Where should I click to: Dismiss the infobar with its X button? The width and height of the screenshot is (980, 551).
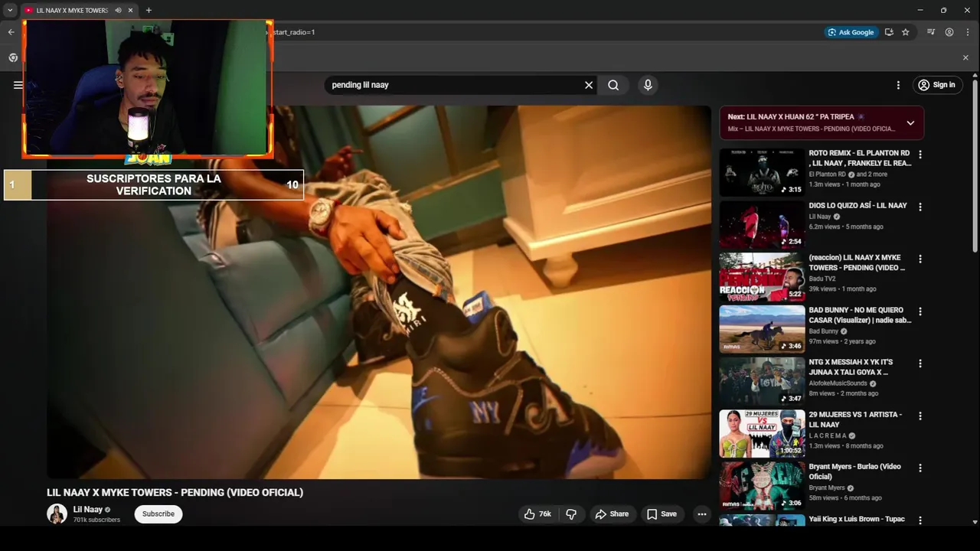coord(965,57)
